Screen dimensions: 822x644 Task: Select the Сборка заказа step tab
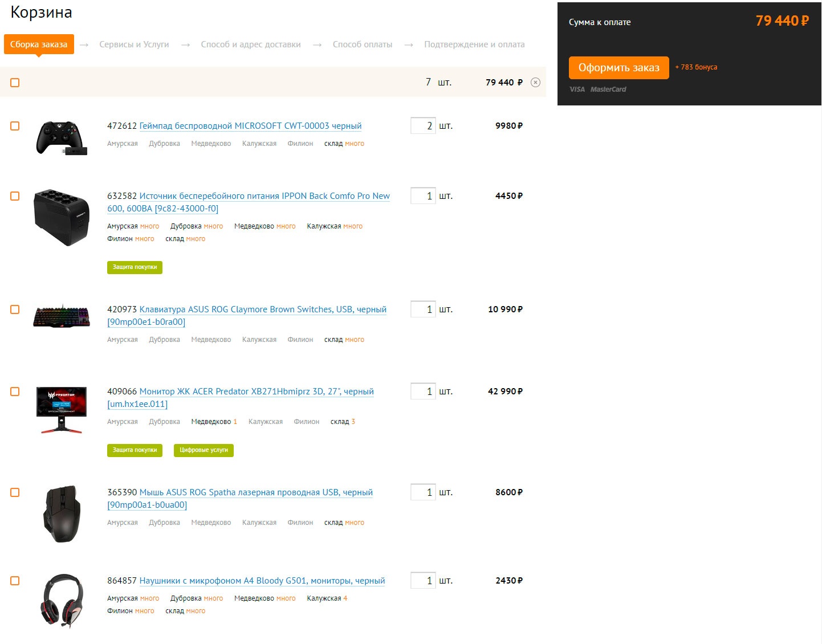click(39, 44)
